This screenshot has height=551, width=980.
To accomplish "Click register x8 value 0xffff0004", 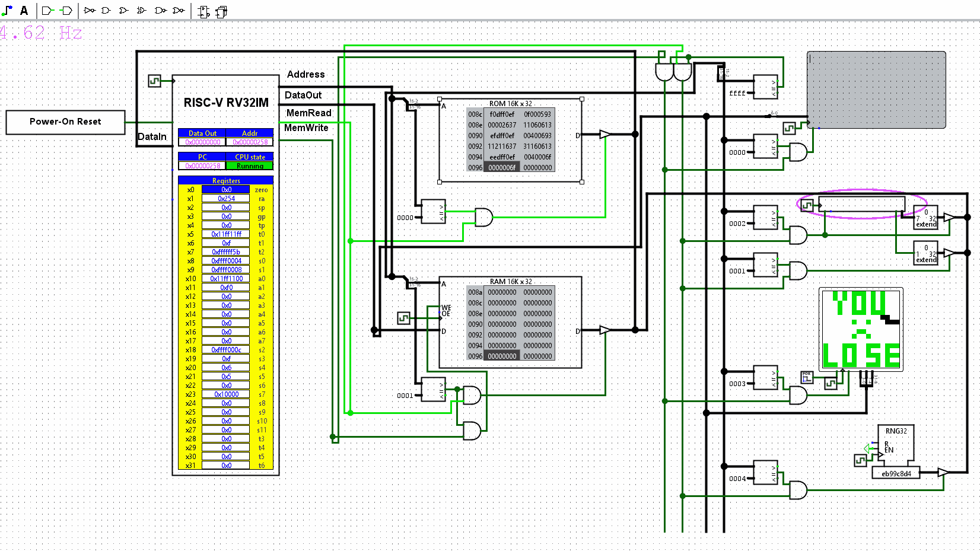I will pos(226,261).
